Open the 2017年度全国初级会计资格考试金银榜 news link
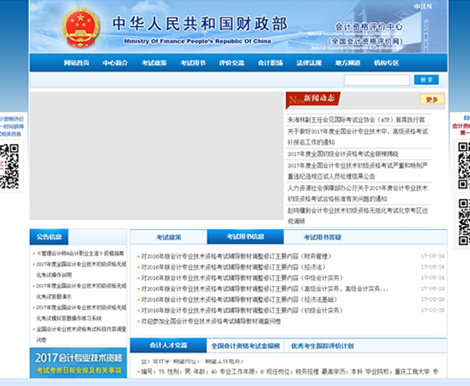Screen dimensions: 470x386 343,154
